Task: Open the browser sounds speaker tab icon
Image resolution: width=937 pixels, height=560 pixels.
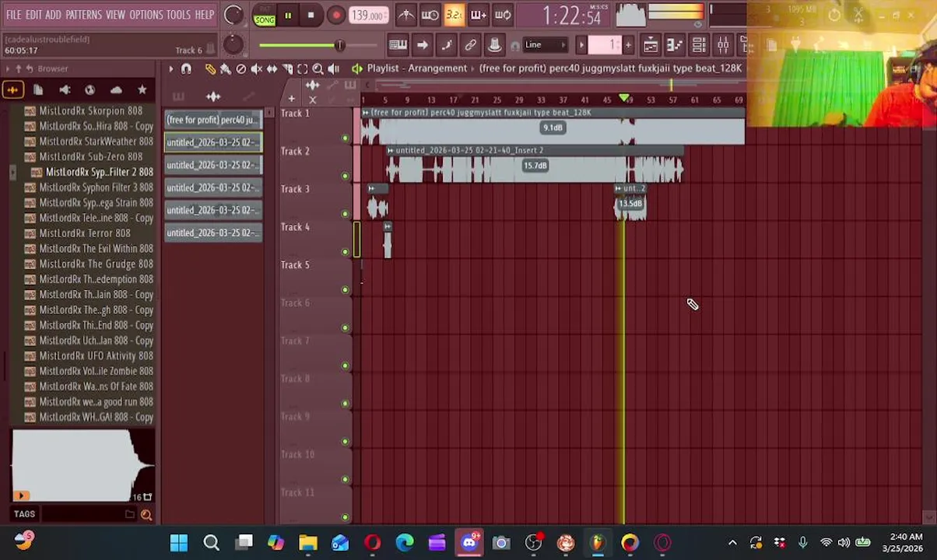Action: point(65,90)
